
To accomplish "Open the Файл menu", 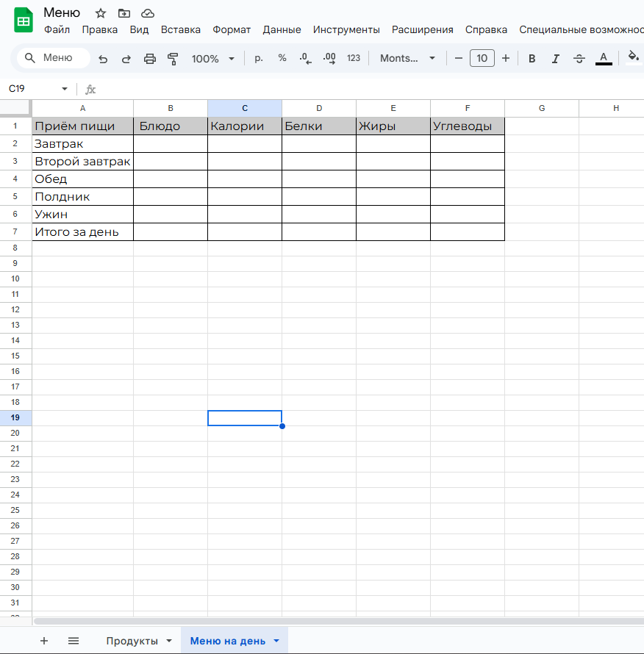I will coord(57,29).
